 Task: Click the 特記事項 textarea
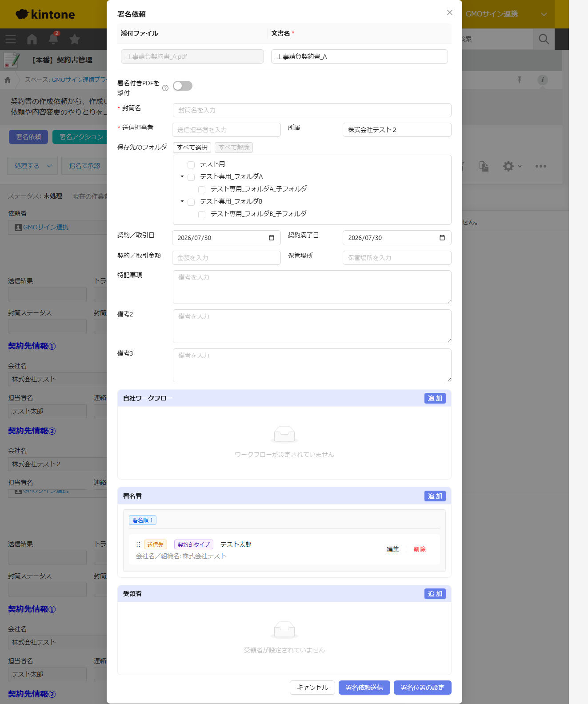tap(312, 287)
